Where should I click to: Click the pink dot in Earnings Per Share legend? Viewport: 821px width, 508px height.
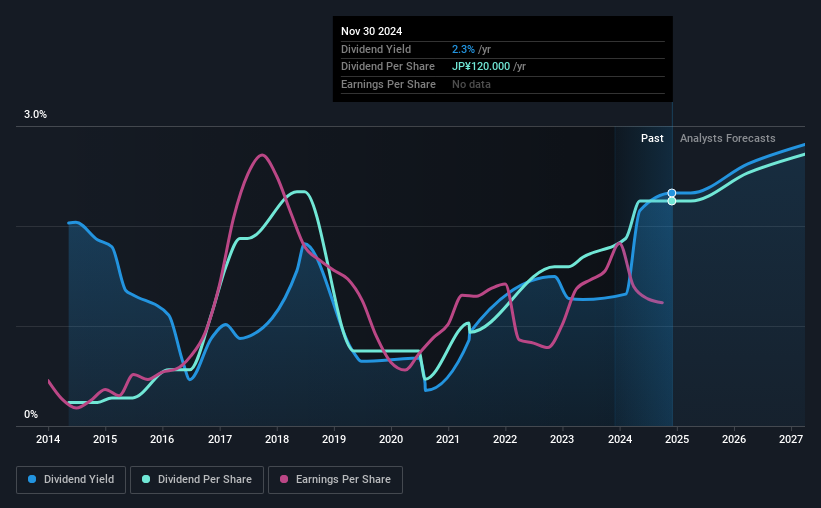click(x=284, y=479)
